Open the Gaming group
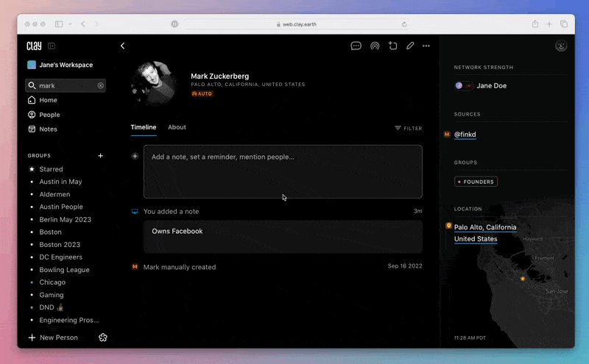This screenshot has width=589, height=364. (x=51, y=295)
